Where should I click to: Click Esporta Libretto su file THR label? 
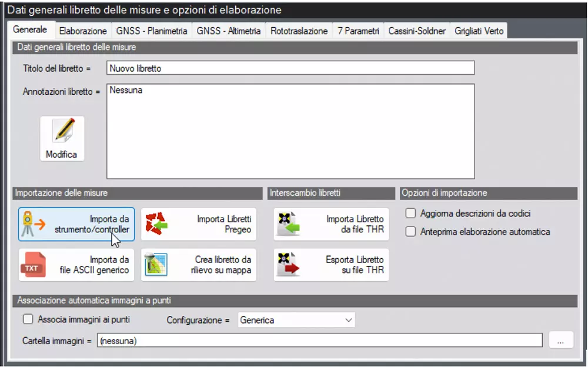[x=355, y=265]
